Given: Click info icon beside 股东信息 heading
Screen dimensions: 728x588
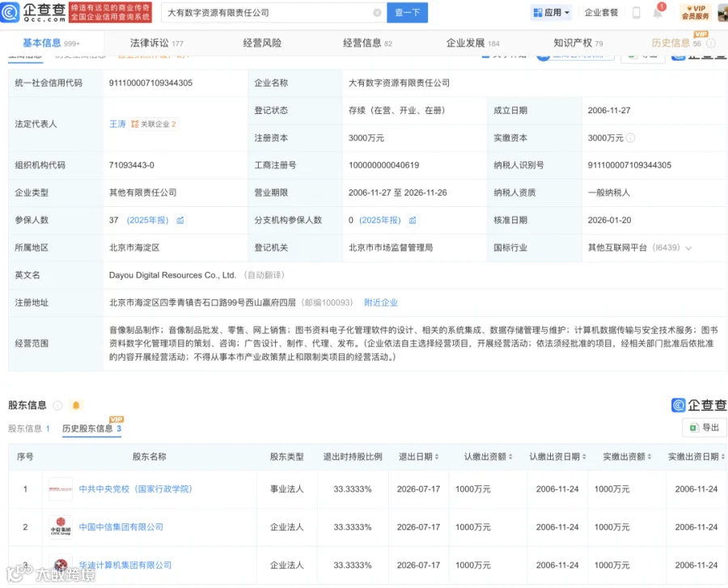Looking at the screenshot, I should pos(57,405).
